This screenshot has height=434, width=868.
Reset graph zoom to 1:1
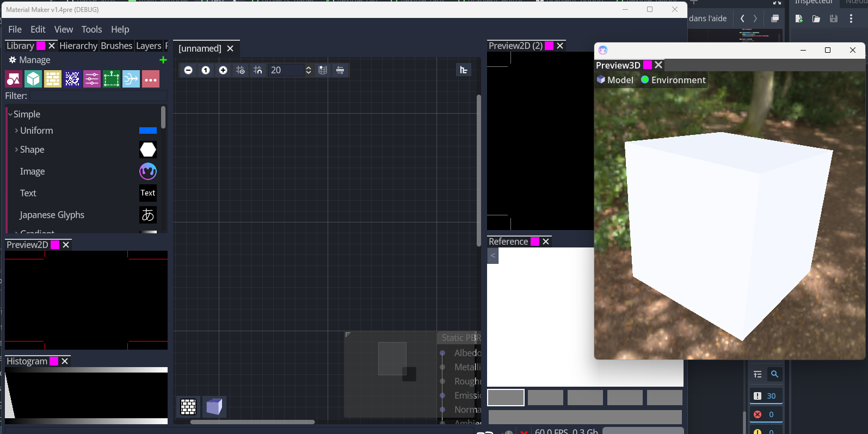pyautogui.click(x=206, y=70)
